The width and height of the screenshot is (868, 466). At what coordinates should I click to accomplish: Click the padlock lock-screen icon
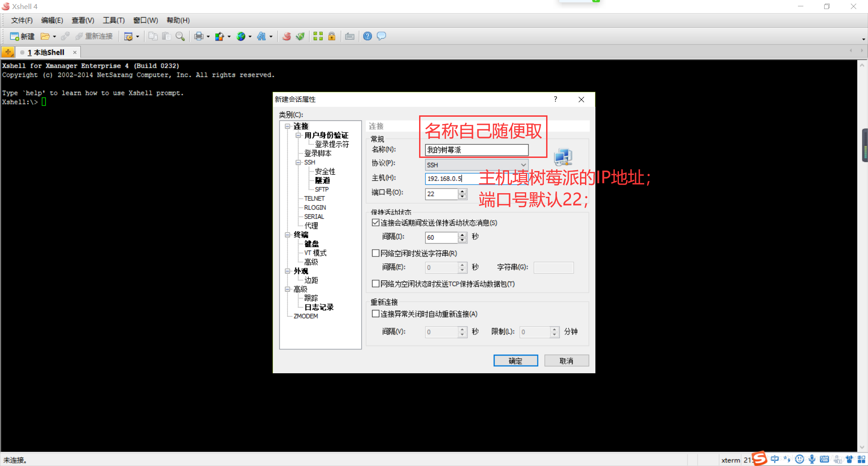[x=332, y=36]
